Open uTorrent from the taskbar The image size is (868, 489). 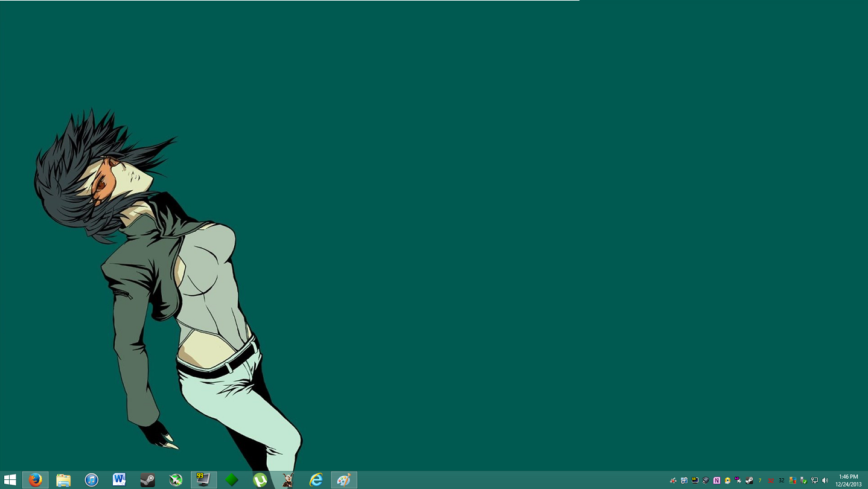tap(260, 480)
